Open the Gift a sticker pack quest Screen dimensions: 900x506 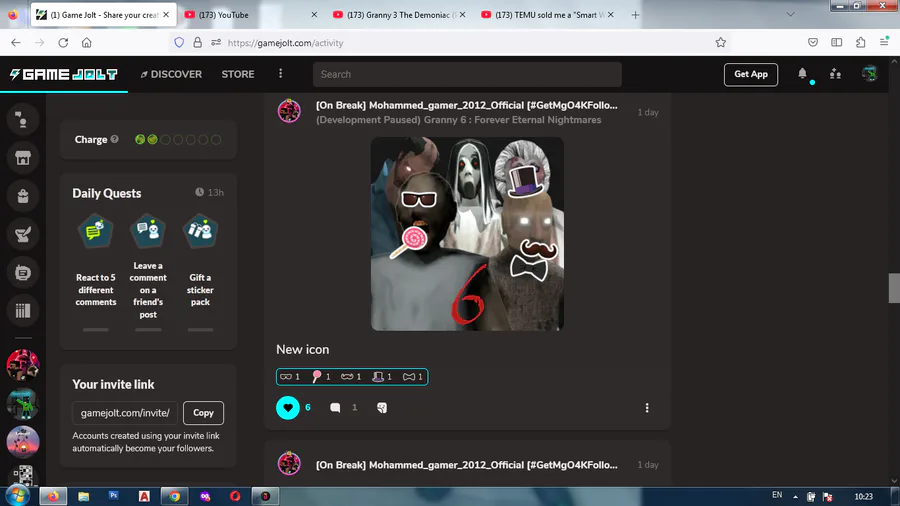click(x=200, y=271)
